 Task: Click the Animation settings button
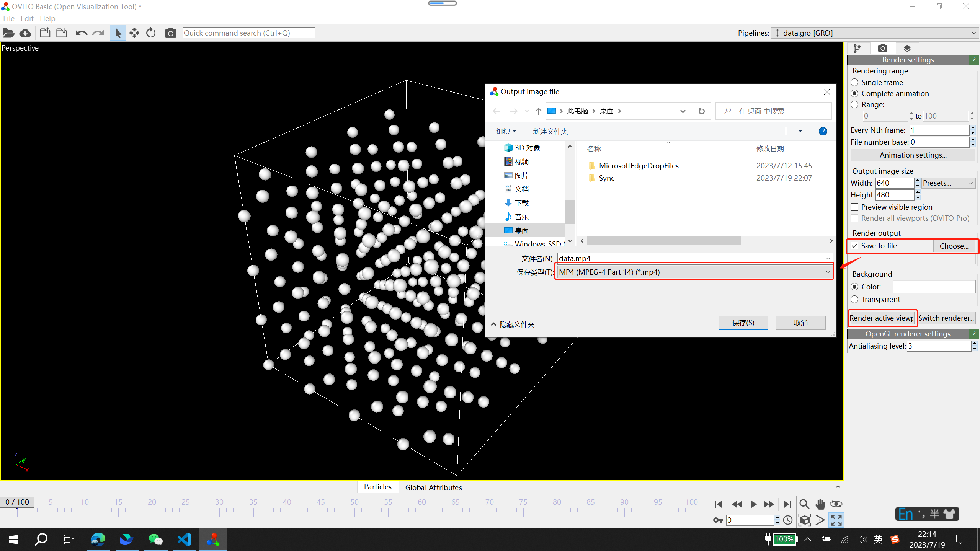pyautogui.click(x=913, y=155)
